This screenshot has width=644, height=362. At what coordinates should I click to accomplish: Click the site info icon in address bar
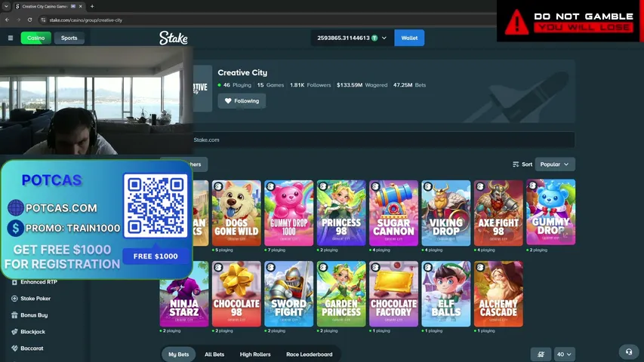coord(44,20)
